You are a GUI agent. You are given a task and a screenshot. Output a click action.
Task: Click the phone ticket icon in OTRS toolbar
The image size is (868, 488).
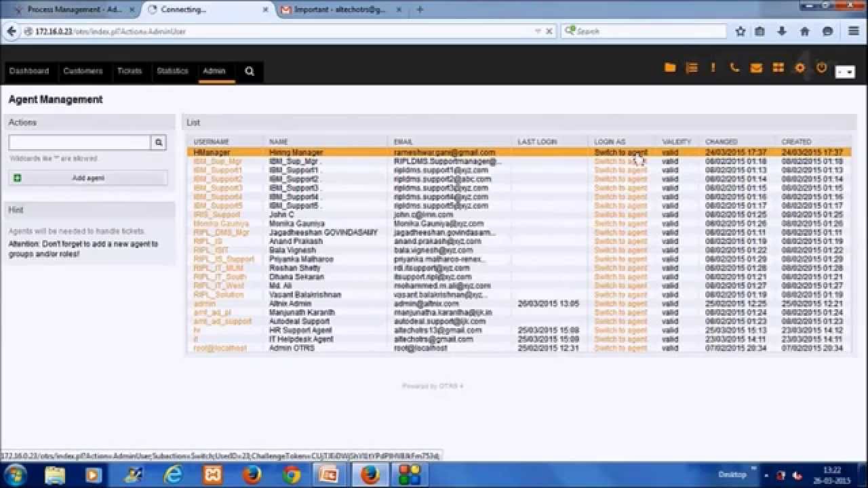(x=734, y=68)
